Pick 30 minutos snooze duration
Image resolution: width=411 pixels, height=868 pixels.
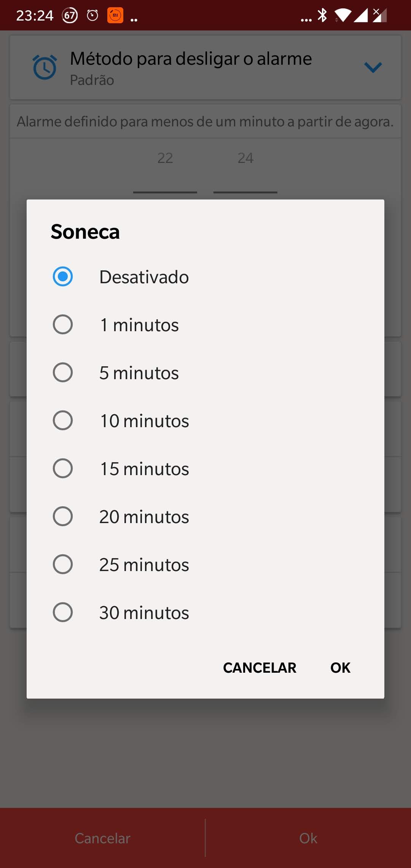[63, 612]
